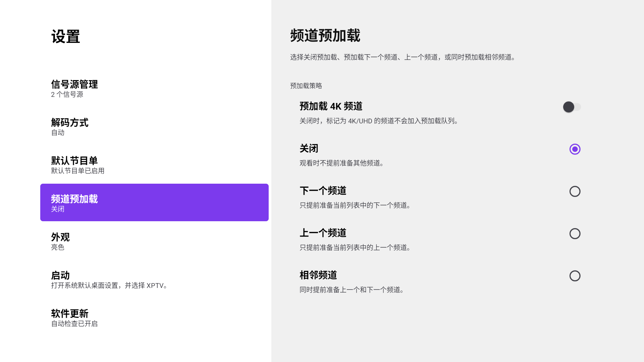
Task: Open 默认节目单 settings
Action: [154, 164]
